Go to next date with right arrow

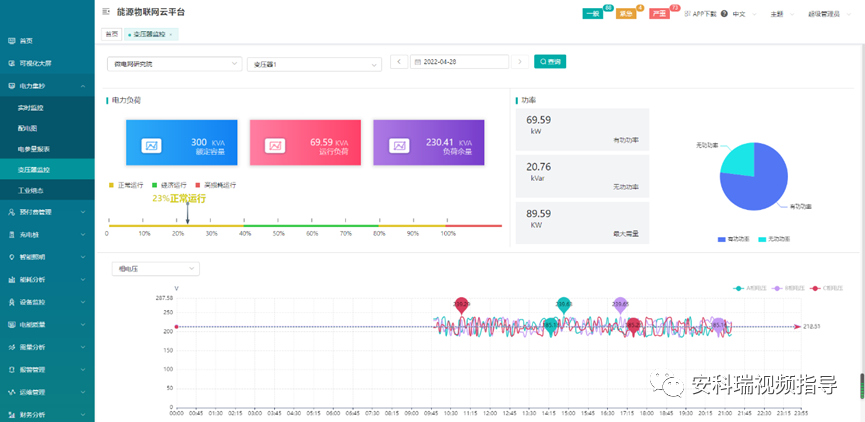[x=520, y=62]
